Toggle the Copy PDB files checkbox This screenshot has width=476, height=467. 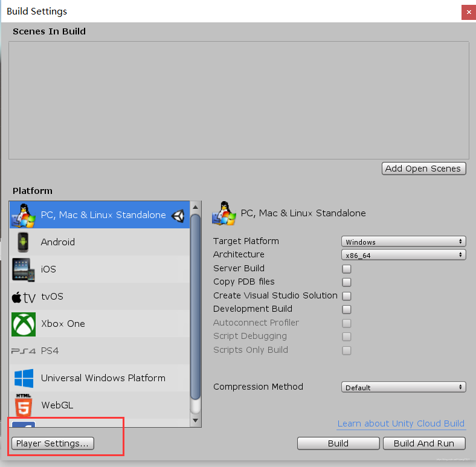pyautogui.click(x=346, y=282)
